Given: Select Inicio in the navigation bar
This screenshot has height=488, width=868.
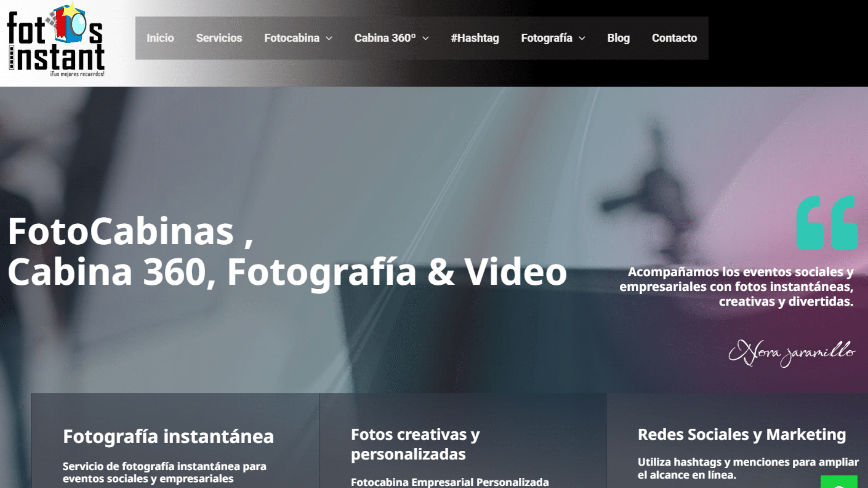Looking at the screenshot, I should [x=160, y=38].
